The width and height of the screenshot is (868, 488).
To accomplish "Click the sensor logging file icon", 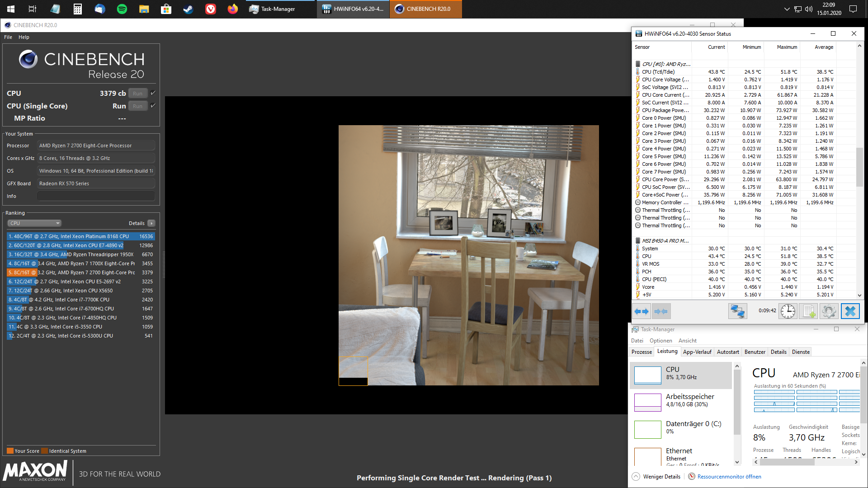I will (x=808, y=311).
